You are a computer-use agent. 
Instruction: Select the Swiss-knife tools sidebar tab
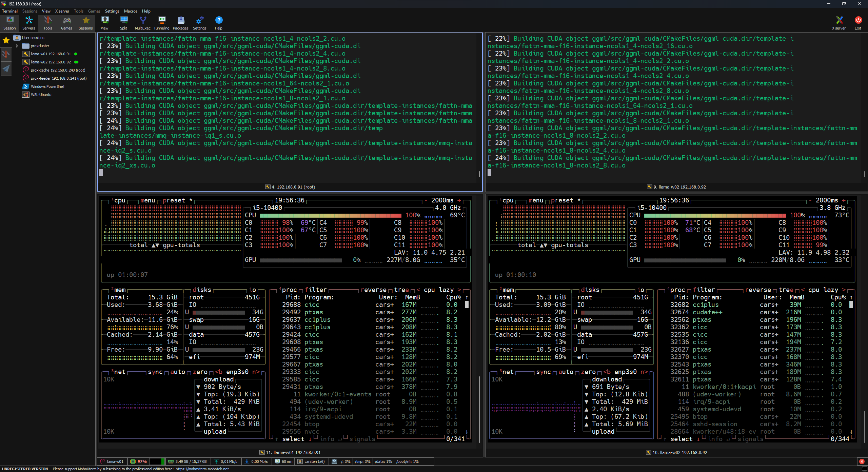coord(6,54)
